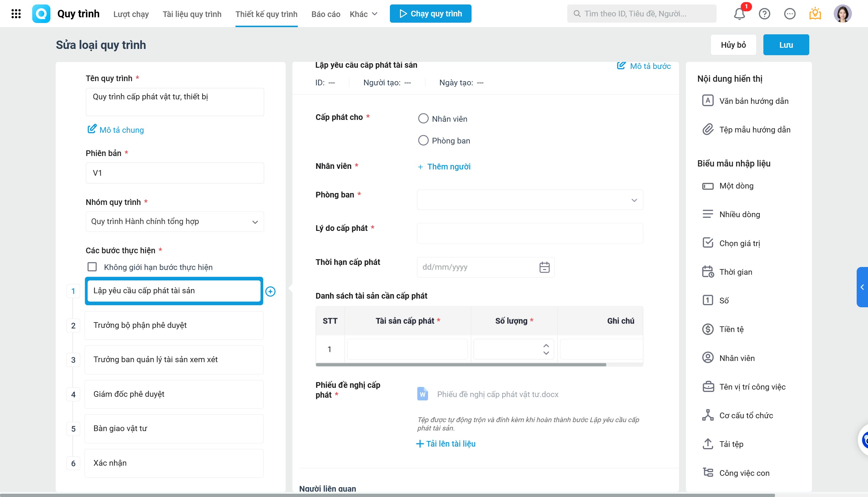868x497 pixels.
Task: Open the Mô tả chung link
Action: click(116, 130)
